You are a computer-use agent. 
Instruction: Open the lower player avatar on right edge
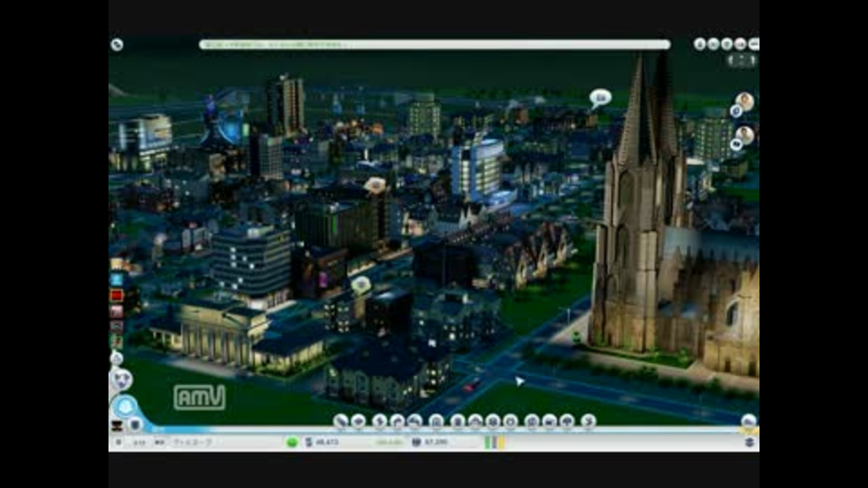(744, 135)
